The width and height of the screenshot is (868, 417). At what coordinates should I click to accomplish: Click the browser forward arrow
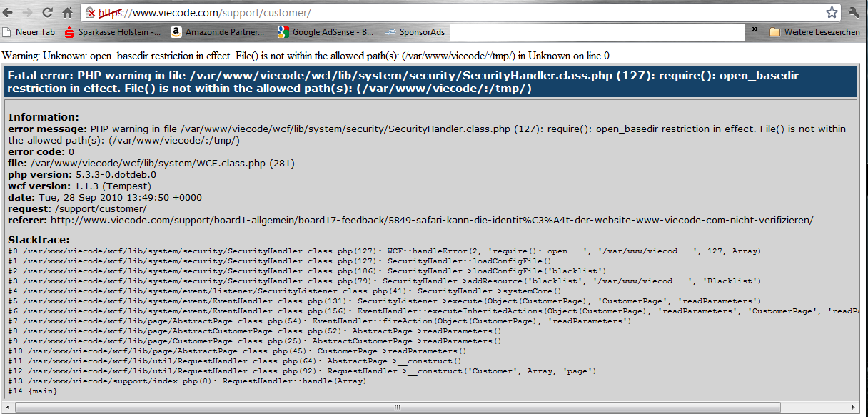click(x=29, y=13)
